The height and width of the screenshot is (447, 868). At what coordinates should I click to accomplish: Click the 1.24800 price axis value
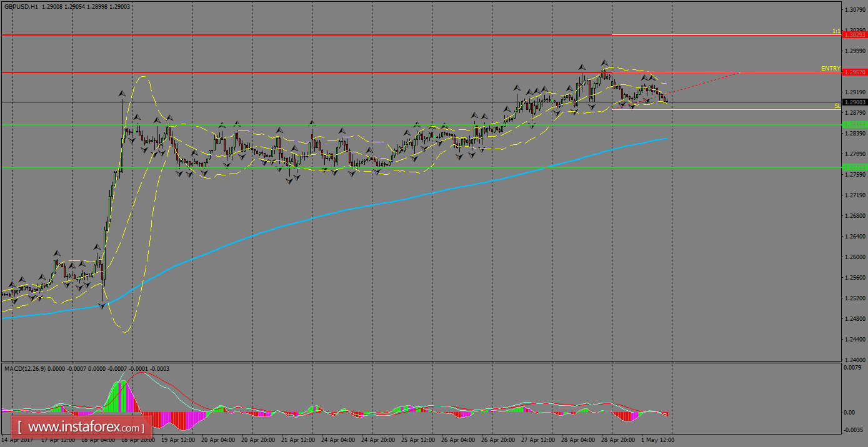[854, 319]
